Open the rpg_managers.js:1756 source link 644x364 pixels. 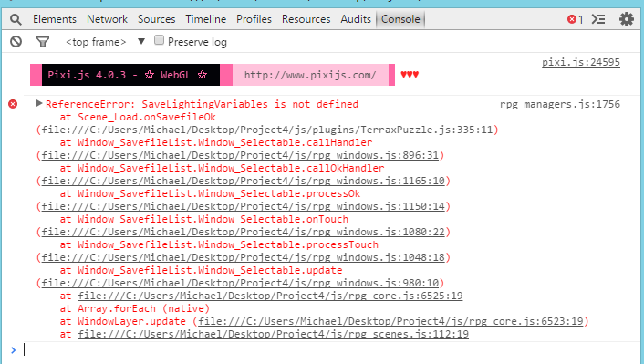(x=560, y=104)
